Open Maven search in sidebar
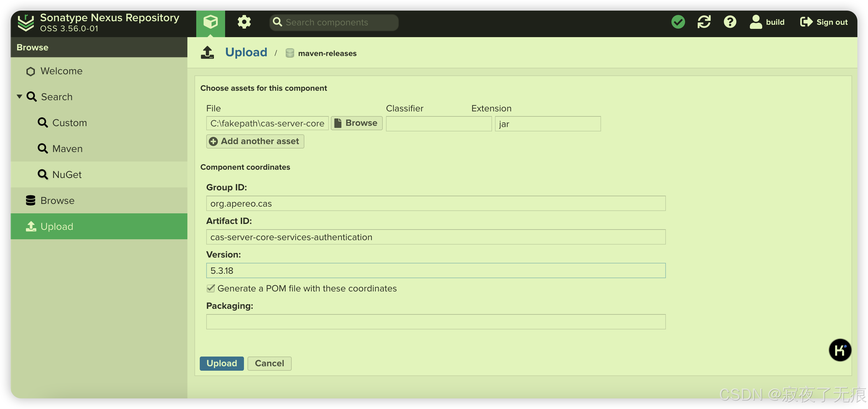This screenshot has height=409, width=868. click(67, 149)
